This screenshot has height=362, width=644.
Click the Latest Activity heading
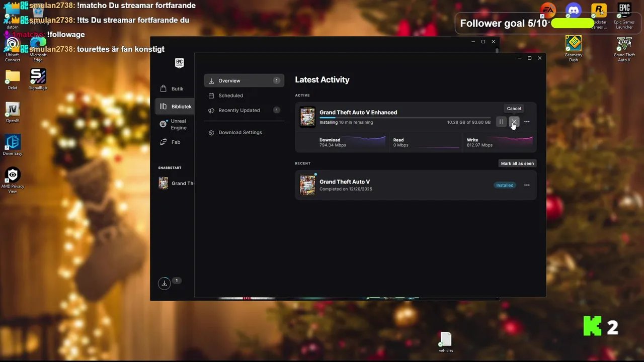[x=322, y=79]
